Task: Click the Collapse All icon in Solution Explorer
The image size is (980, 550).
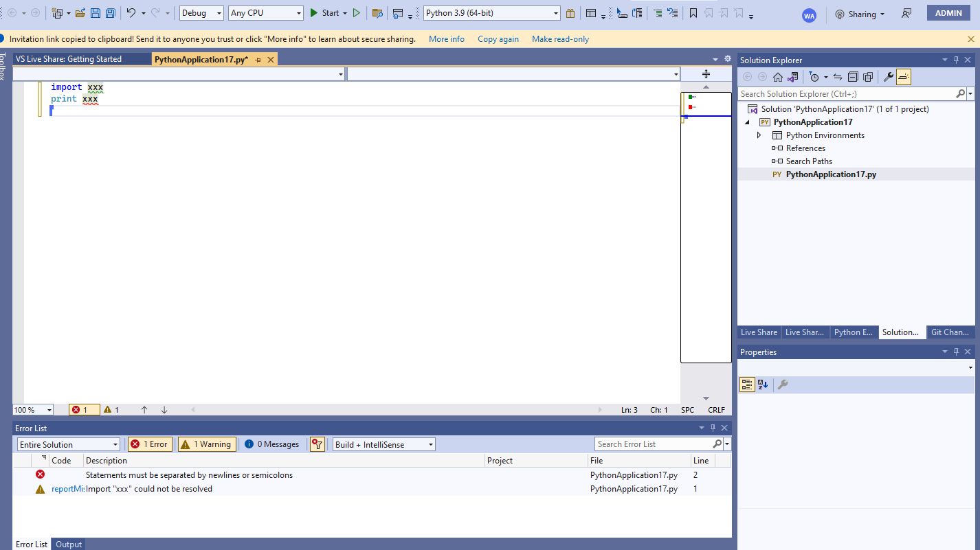Action: click(x=853, y=77)
